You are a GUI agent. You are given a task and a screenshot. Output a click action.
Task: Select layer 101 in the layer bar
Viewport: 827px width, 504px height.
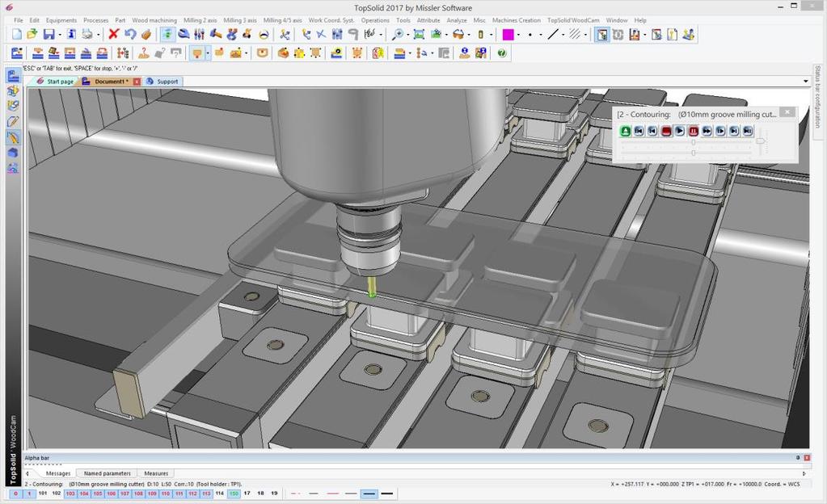click(x=43, y=493)
